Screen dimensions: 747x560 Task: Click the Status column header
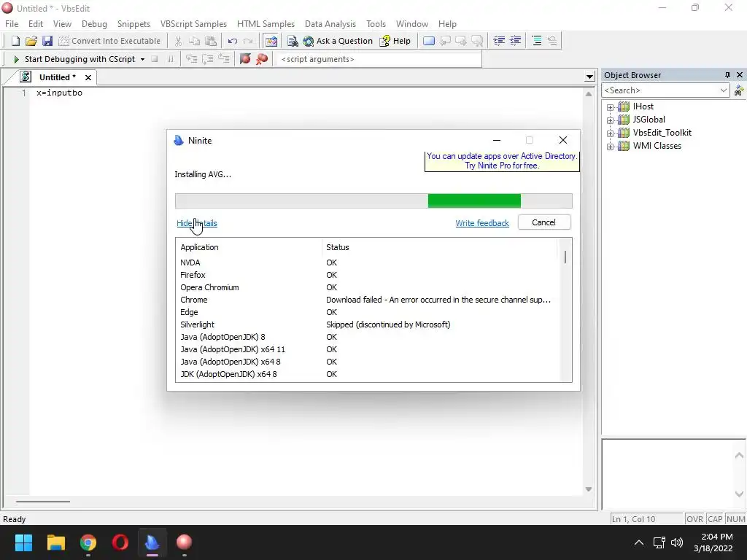[337, 247]
